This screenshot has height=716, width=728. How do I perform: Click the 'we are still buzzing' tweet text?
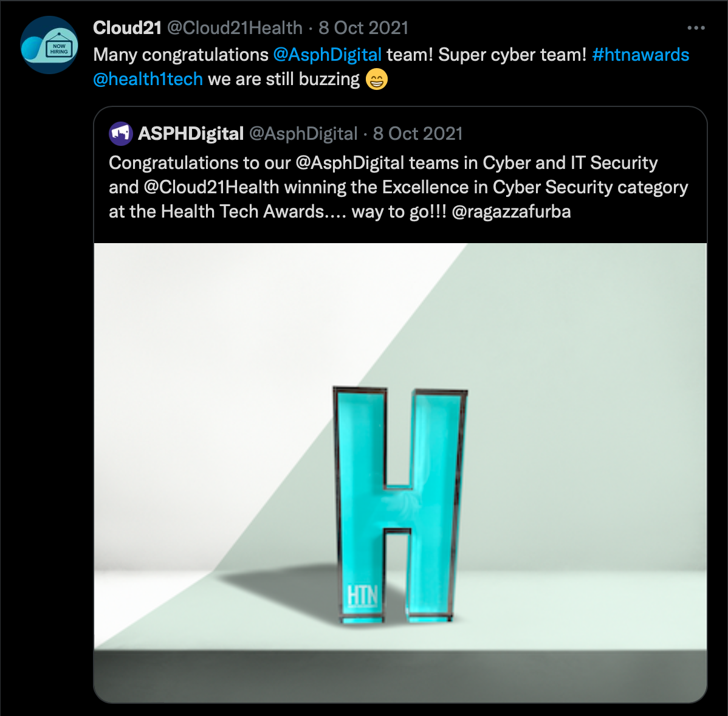coord(284,79)
